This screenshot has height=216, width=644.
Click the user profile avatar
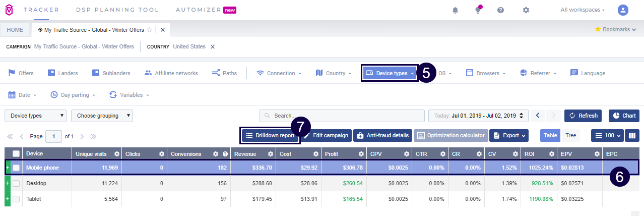point(623,10)
